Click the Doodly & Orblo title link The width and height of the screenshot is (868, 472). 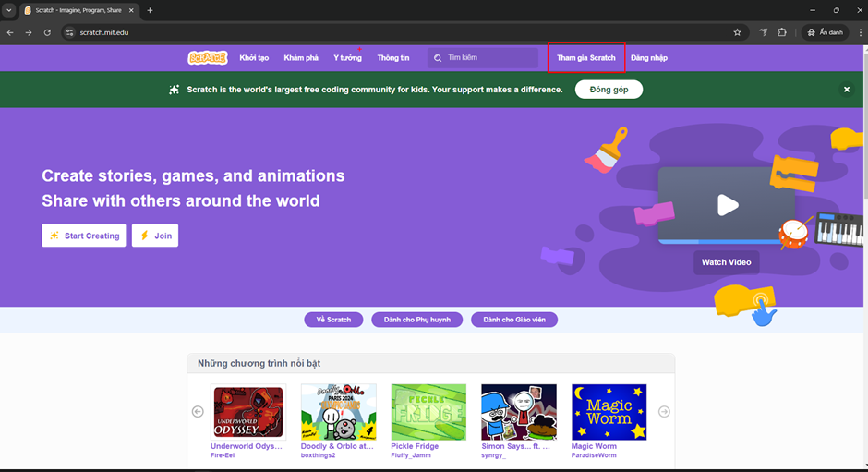click(337, 446)
